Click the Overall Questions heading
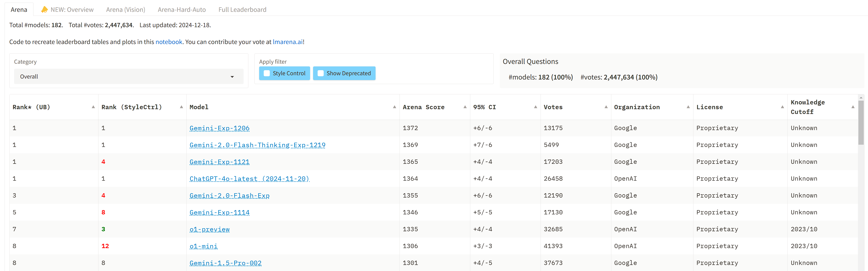 coord(530,61)
